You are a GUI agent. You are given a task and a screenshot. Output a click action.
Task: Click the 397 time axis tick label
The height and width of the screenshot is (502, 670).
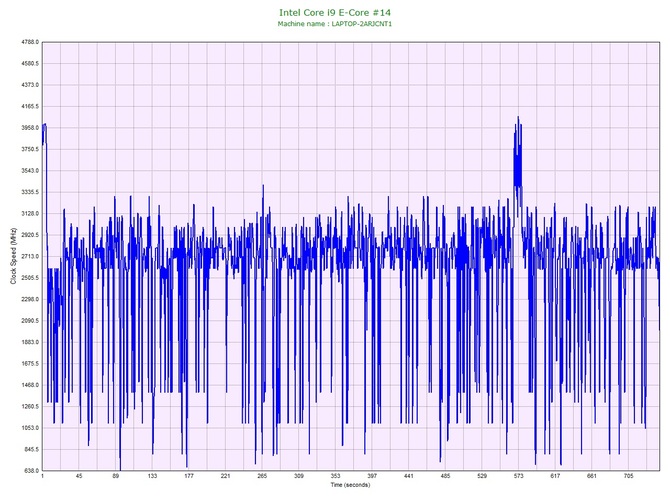pyautogui.click(x=372, y=476)
